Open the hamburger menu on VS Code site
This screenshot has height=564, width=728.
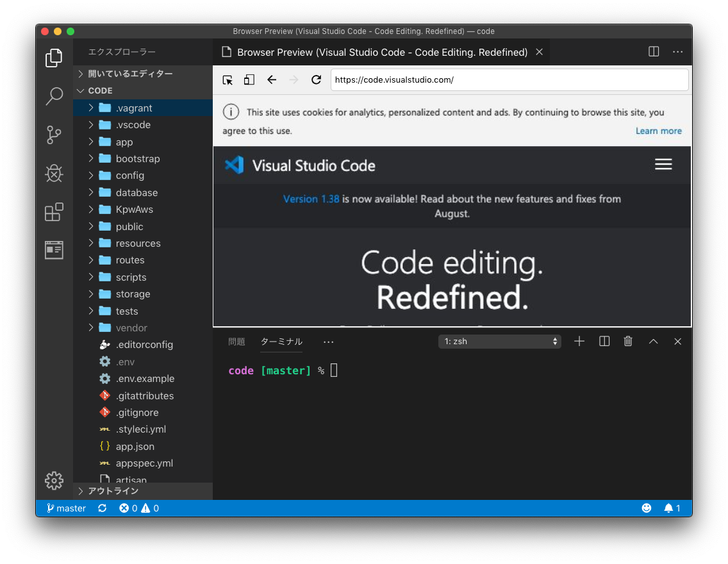click(x=663, y=164)
